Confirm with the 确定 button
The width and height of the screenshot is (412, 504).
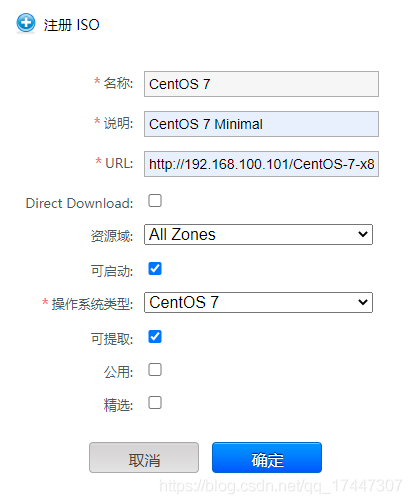[267, 458]
